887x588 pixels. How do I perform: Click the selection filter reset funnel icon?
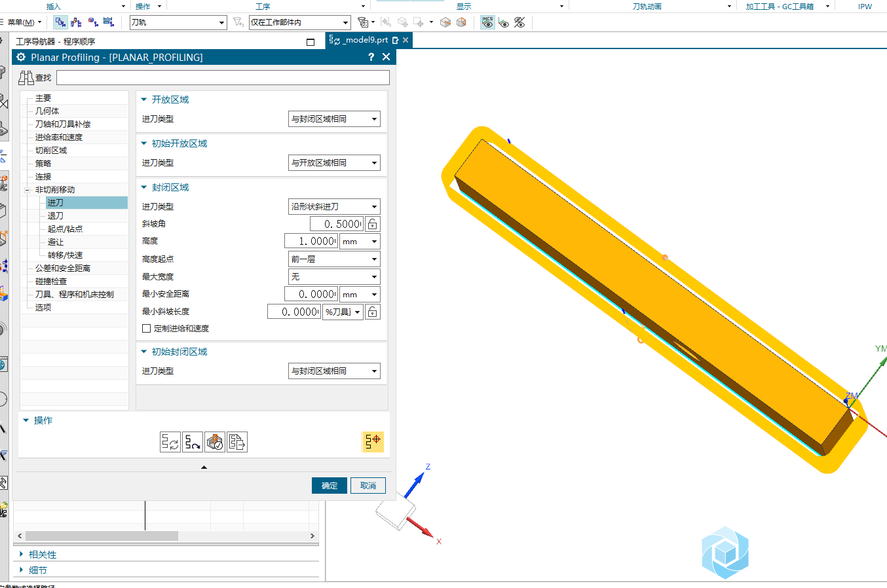238,22
